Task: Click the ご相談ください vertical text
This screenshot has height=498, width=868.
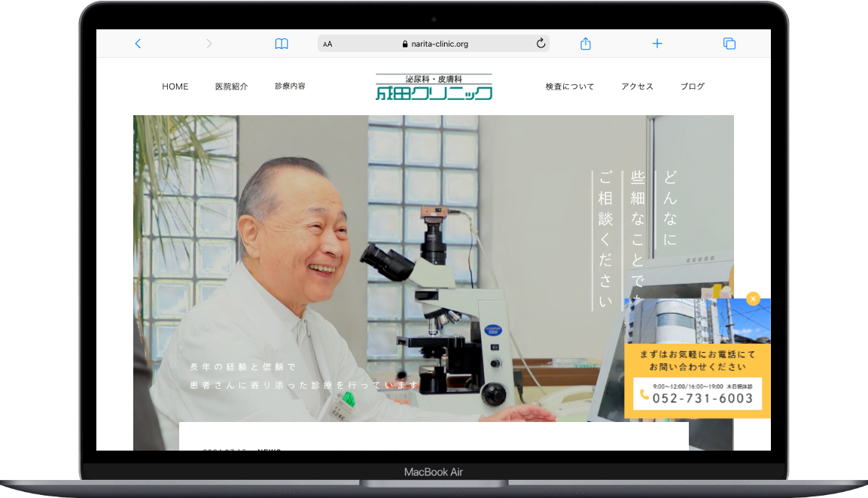Action: (605, 239)
